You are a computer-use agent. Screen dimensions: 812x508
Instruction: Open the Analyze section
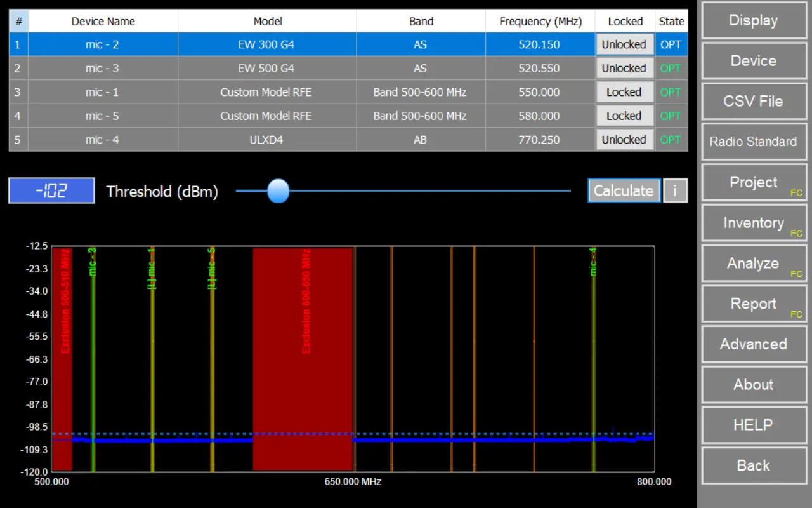[753, 264]
